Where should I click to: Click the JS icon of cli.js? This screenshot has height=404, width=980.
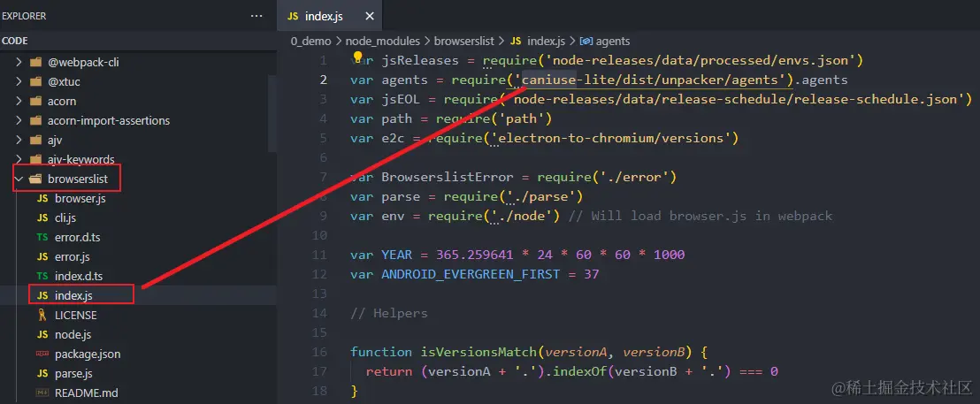click(42, 218)
